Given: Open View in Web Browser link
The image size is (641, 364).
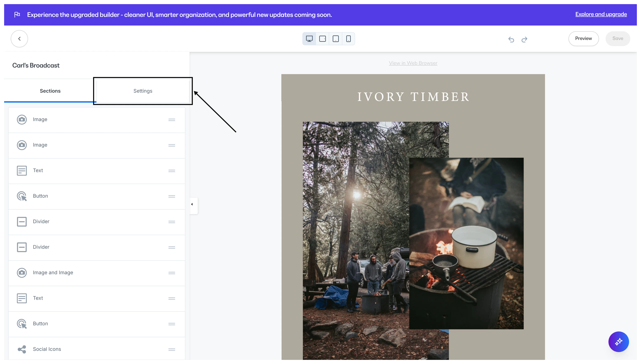Looking at the screenshot, I should (x=413, y=63).
